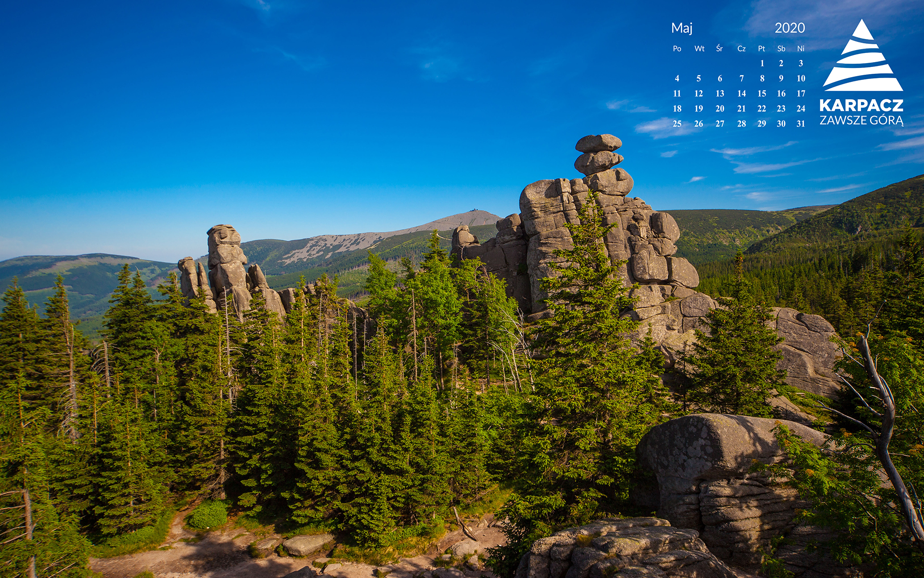Click the Cz weekday column header
924x578 pixels.
pyautogui.click(x=742, y=49)
